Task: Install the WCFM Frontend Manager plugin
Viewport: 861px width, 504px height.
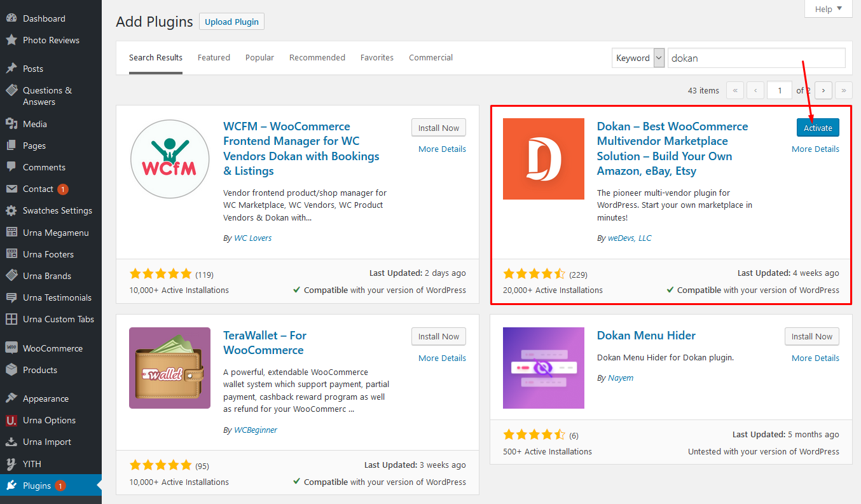Action: pyautogui.click(x=439, y=128)
